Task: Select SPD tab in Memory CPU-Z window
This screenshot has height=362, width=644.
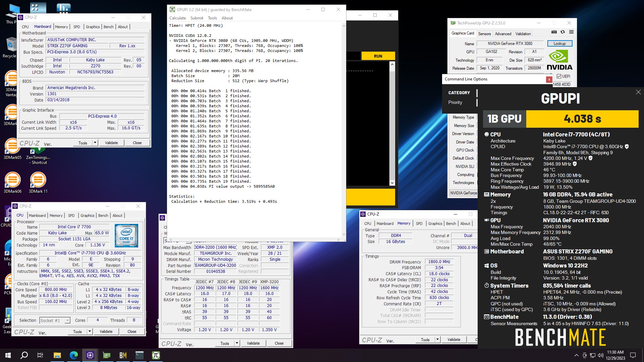Action: 419,224
